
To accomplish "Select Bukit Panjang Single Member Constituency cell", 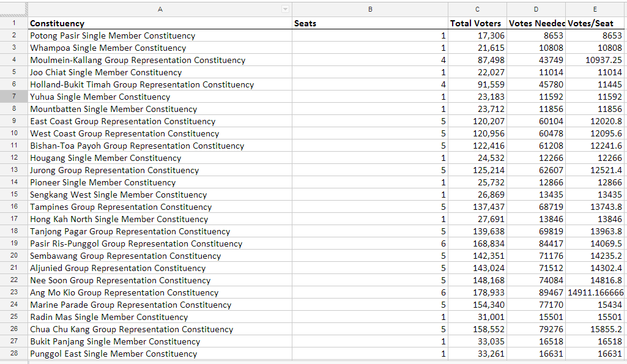I will coord(160,341).
